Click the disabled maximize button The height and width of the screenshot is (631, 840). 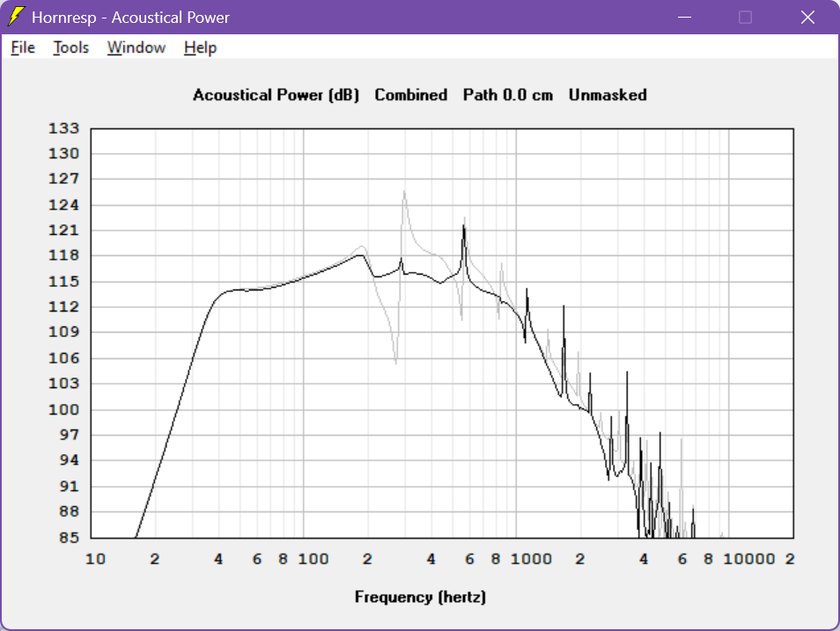click(745, 17)
